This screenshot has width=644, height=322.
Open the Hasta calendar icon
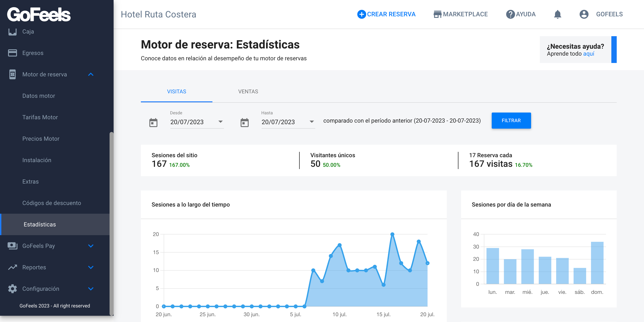tap(244, 123)
